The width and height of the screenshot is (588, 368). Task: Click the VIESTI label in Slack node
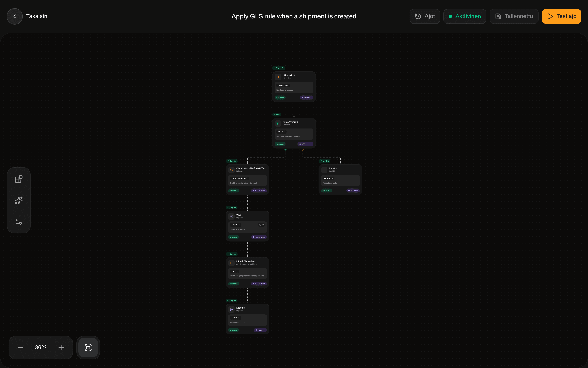pos(234,271)
